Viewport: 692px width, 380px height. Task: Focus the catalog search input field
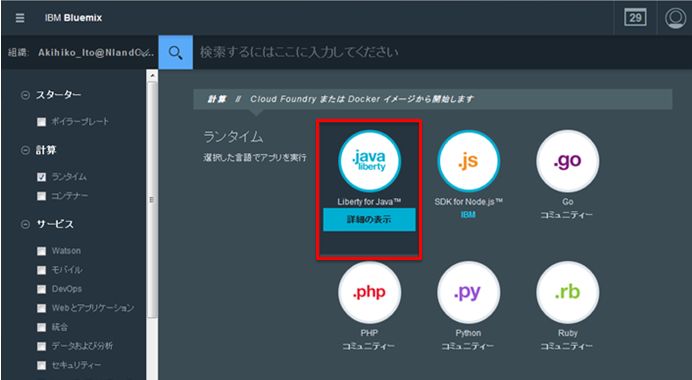click(x=441, y=53)
